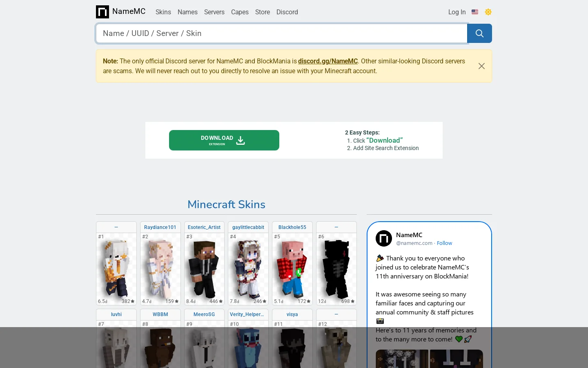The width and height of the screenshot is (588, 368).
Task: Click the magnifier search button
Action: pyautogui.click(x=479, y=33)
